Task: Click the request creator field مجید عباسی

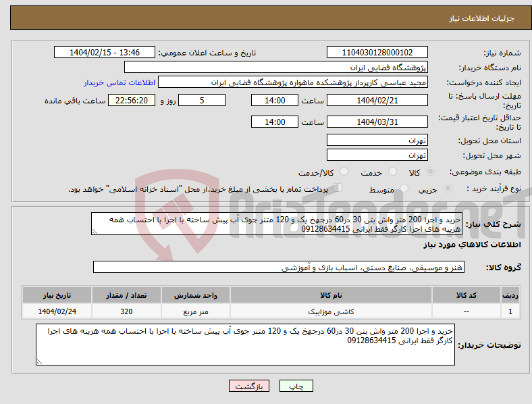Action: [293, 82]
